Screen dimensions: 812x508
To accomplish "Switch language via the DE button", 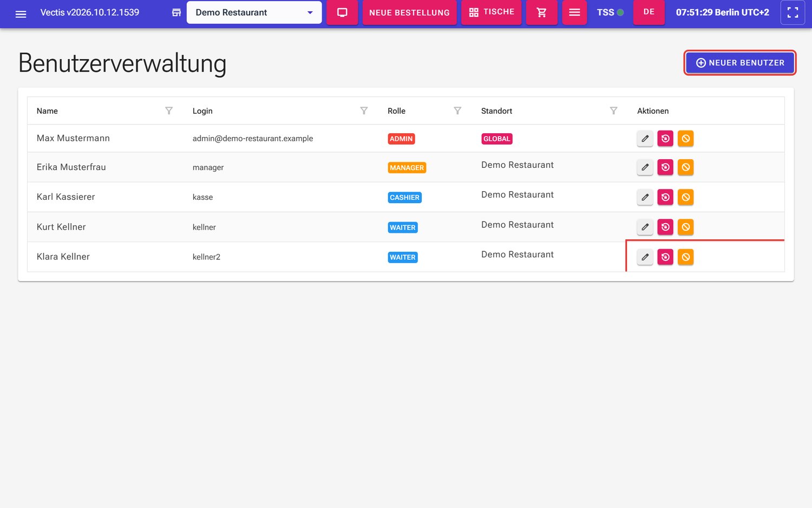I will 649,12.
